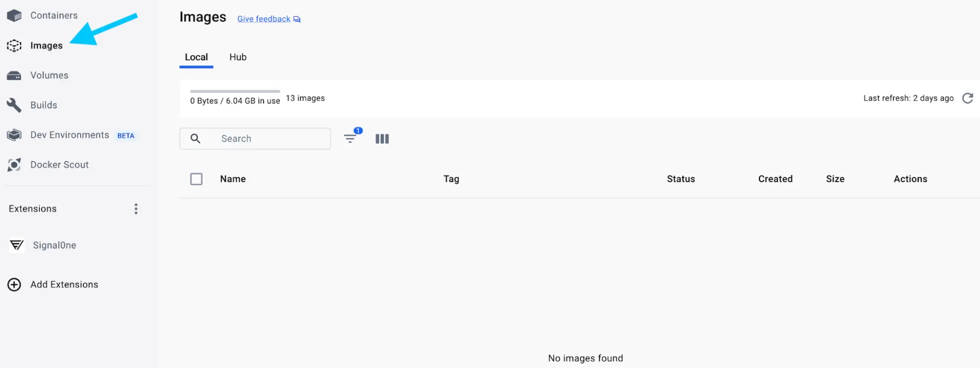The image size is (980, 368).
Task: Launch Docker Scout from sidebar icon
Action: click(14, 165)
